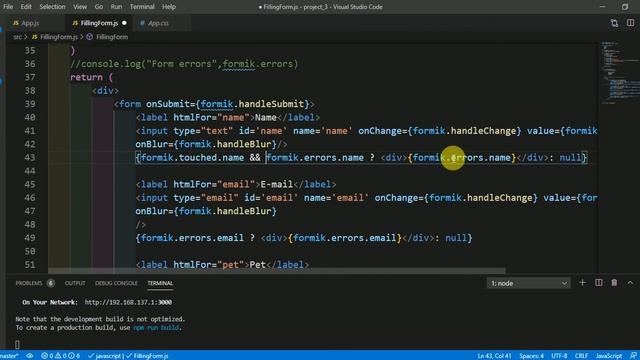Click the npm run build text in terminal
640x360 pixels.
(156, 328)
